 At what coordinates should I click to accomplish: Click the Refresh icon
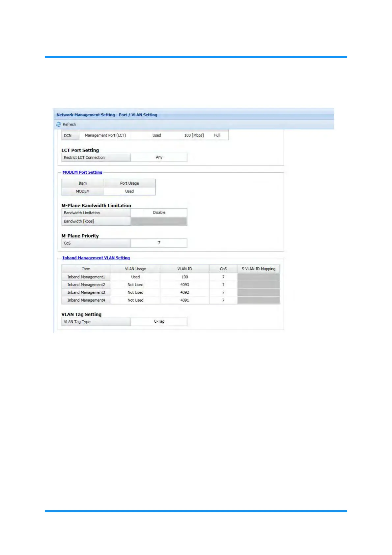pyautogui.click(x=59, y=124)
